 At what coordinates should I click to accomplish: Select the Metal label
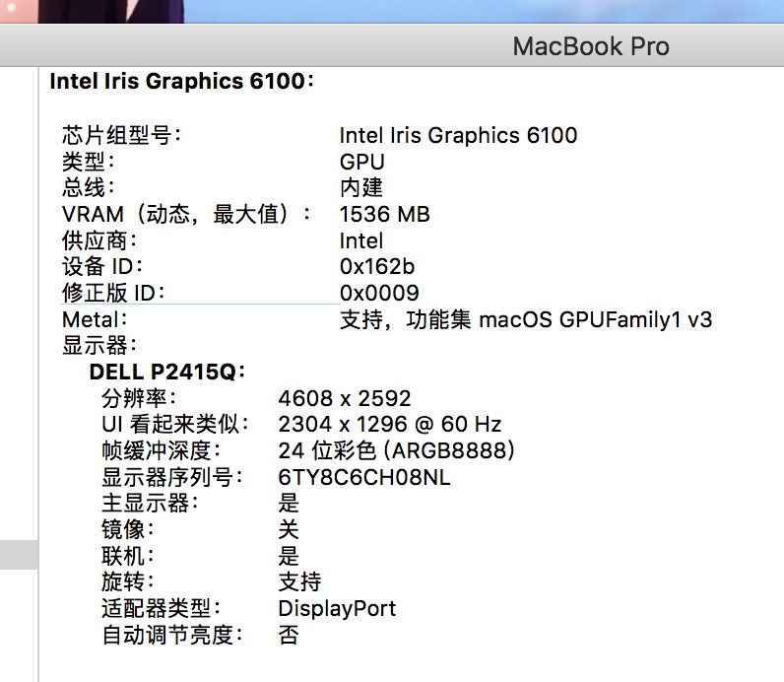[x=95, y=319]
